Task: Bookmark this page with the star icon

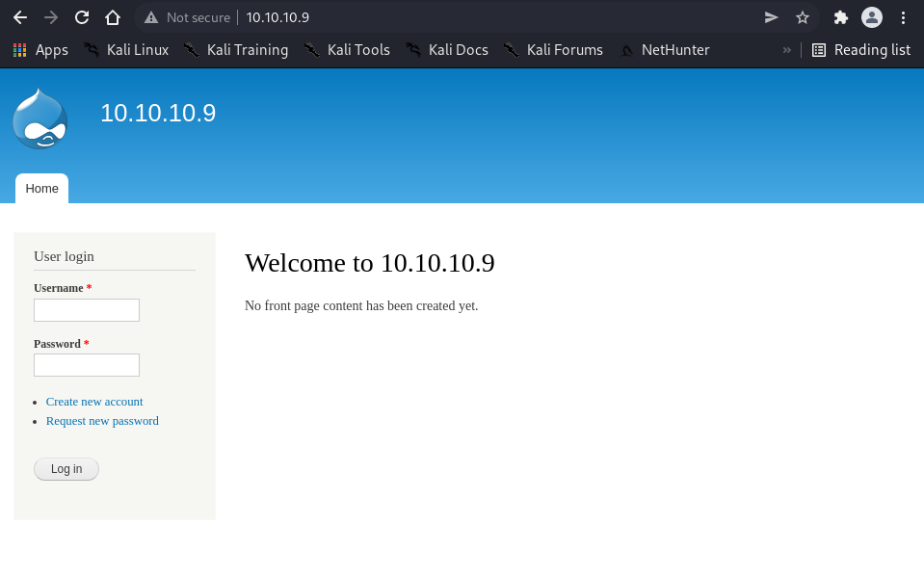Action: pos(802,17)
